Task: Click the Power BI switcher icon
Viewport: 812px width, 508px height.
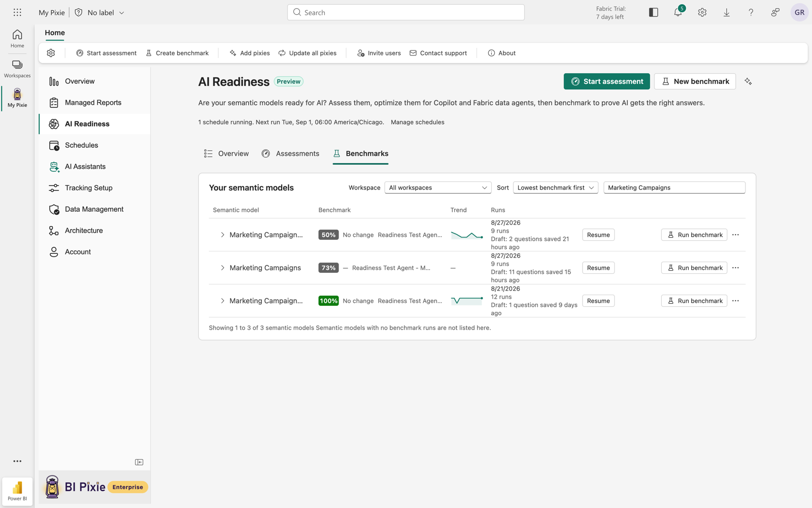Action: [17, 491]
